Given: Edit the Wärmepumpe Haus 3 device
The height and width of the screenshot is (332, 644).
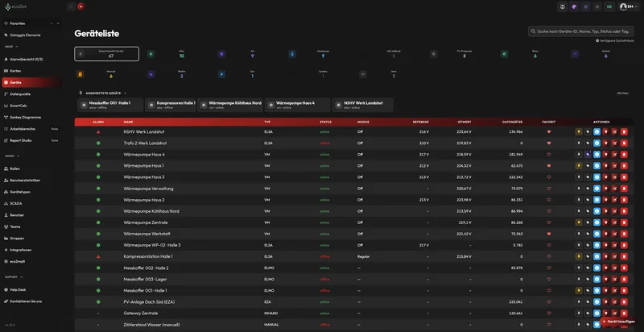Looking at the screenshot, I should [x=615, y=177].
